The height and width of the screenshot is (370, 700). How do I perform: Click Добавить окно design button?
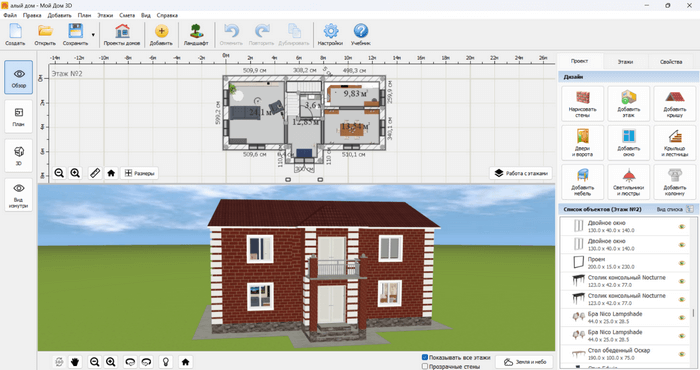coord(629,143)
